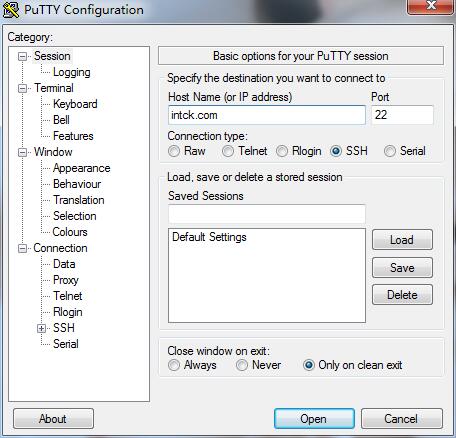Viewport: 456px width, 438px height.
Task: Click the Open button
Action: [x=314, y=419]
